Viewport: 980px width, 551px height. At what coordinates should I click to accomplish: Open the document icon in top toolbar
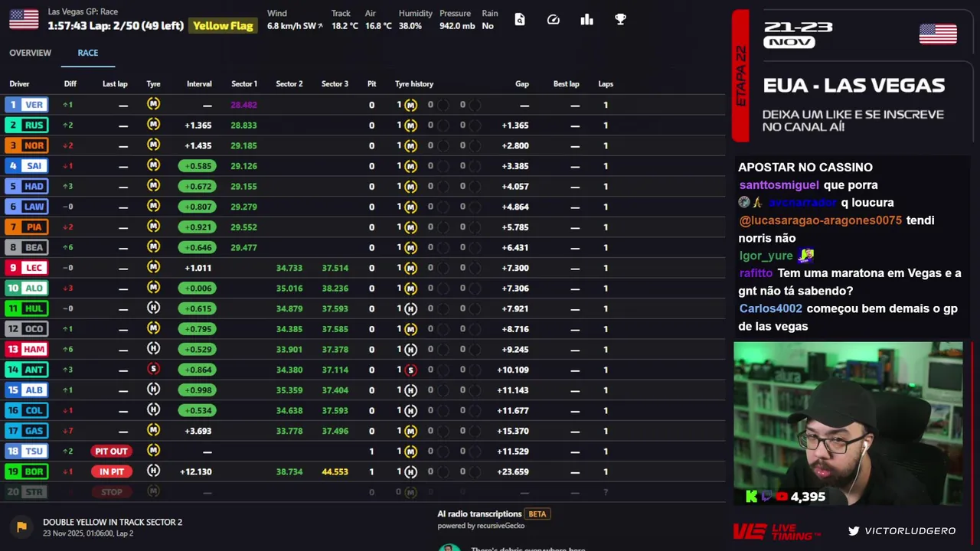click(x=520, y=19)
